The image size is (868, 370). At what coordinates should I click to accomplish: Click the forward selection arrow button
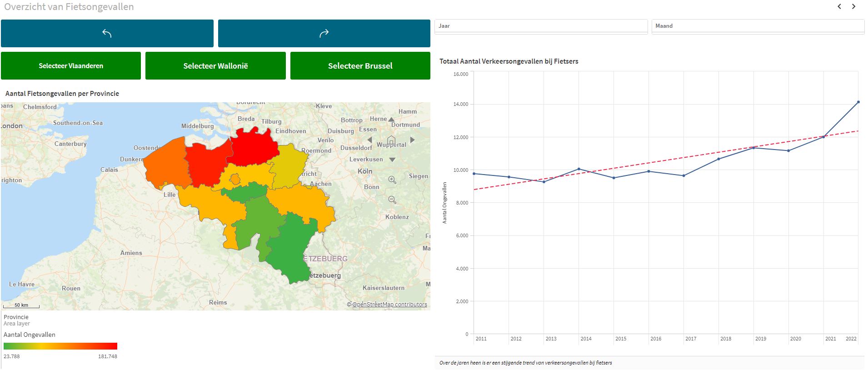coord(324,33)
